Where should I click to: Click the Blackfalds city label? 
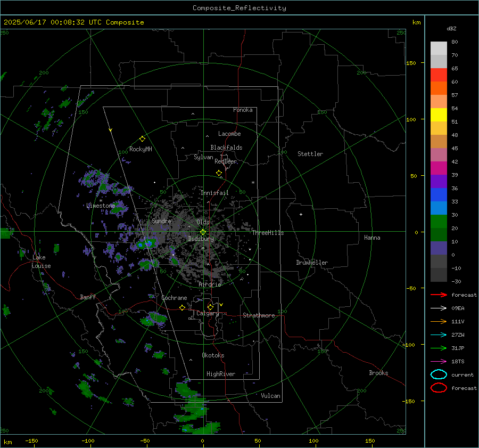226,148
